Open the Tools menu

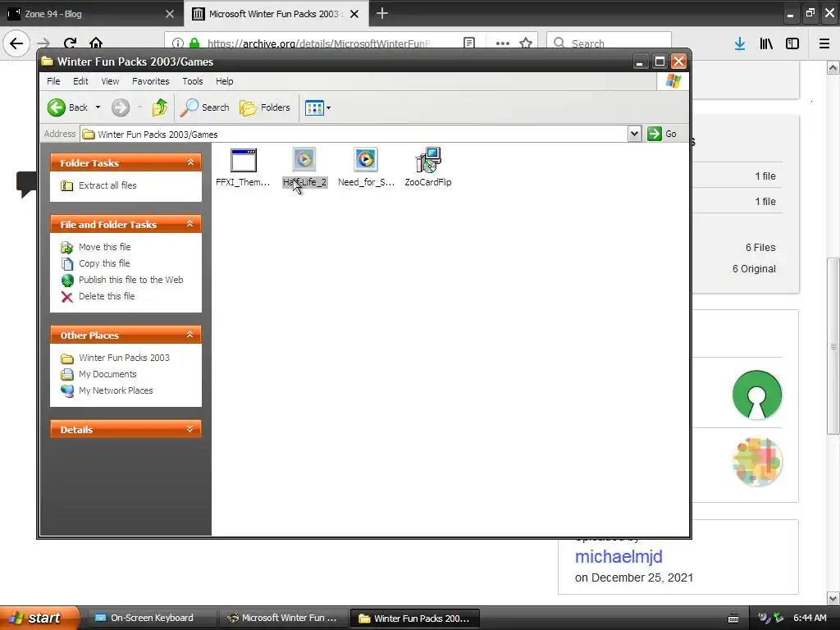coord(192,81)
